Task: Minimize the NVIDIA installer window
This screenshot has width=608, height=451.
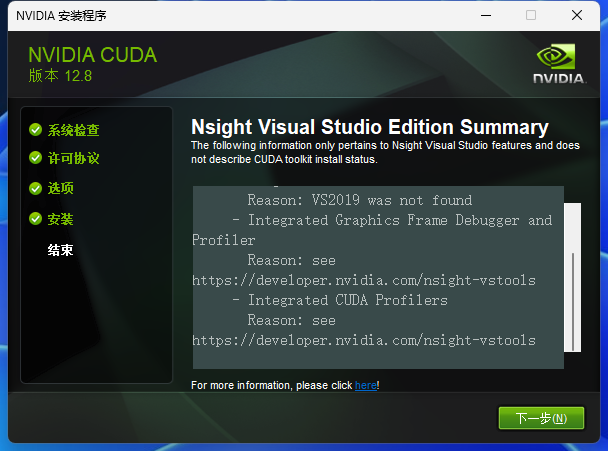Action: pyautogui.click(x=485, y=15)
